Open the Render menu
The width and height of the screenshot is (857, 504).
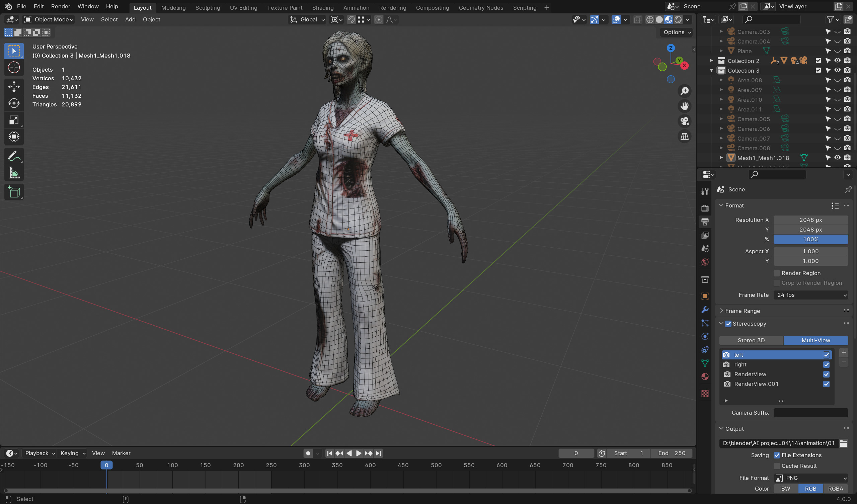tap(61, 6)
